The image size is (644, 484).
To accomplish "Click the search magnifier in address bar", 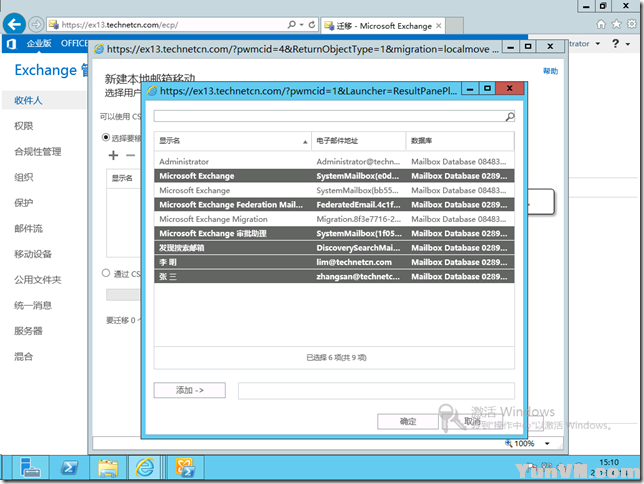I will 292,25.
